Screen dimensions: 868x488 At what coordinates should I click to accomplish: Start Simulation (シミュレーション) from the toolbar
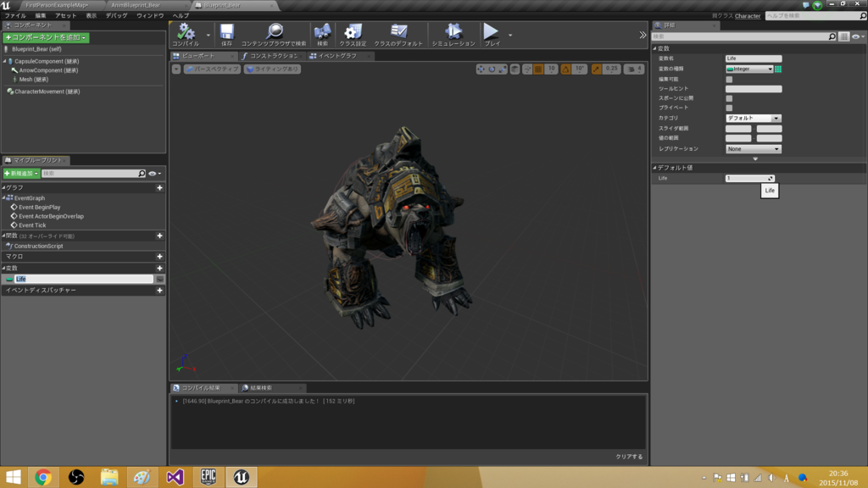coord(453,32)
